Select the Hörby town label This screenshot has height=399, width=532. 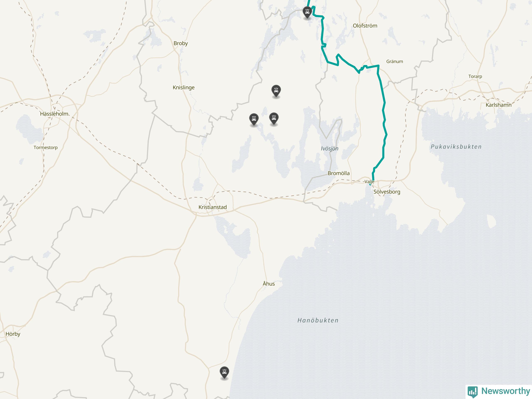[x=13, y=334]
